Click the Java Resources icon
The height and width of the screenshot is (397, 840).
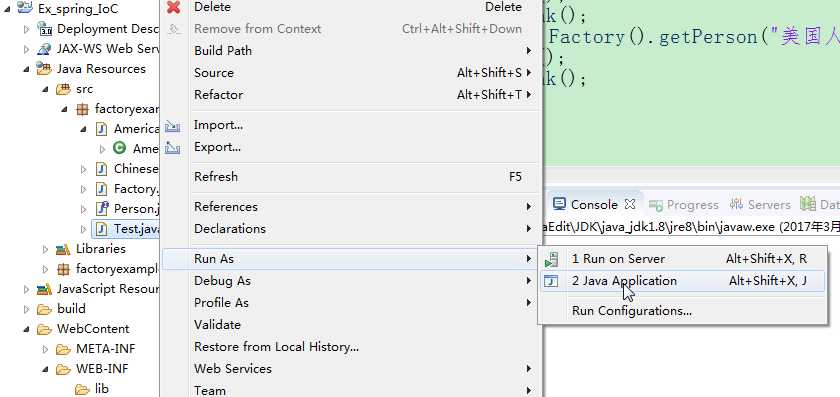44,69
